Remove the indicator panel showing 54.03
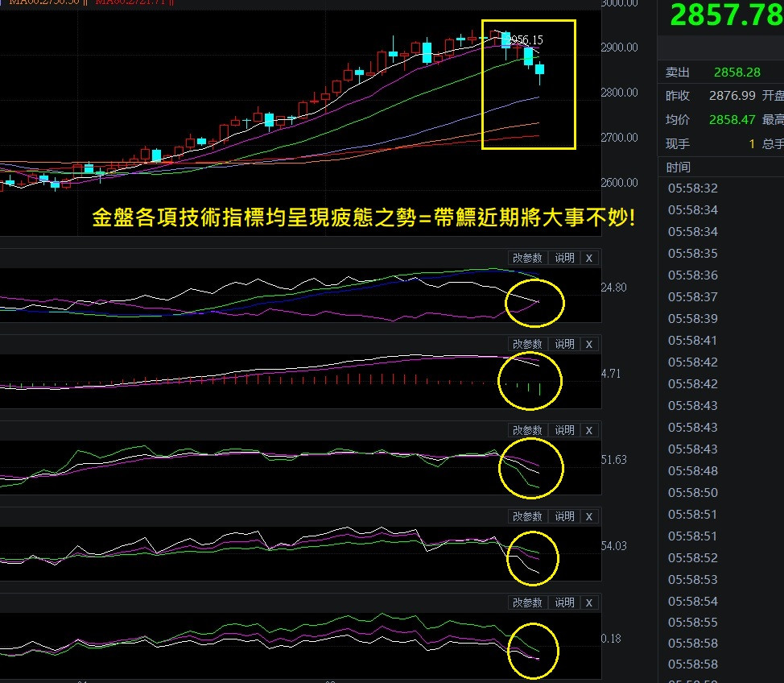The height and width of the screenshot is (683, 784). pos(589,516)
